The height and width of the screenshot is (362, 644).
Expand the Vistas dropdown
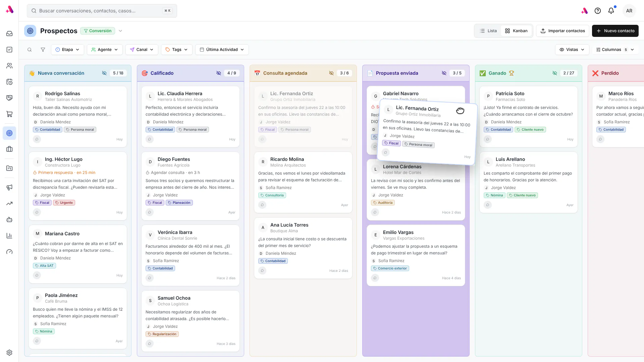[572, 50]
